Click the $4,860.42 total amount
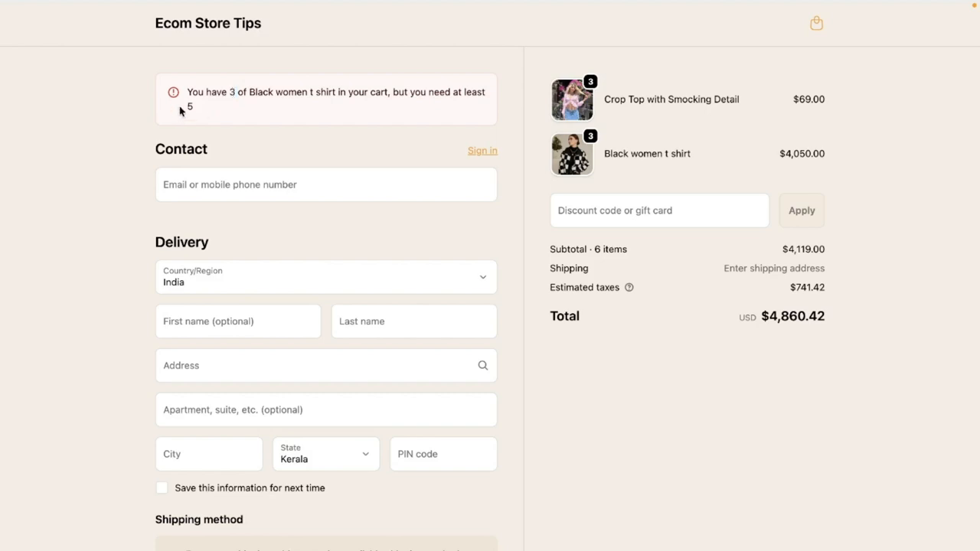 click(x=792, y=316)
